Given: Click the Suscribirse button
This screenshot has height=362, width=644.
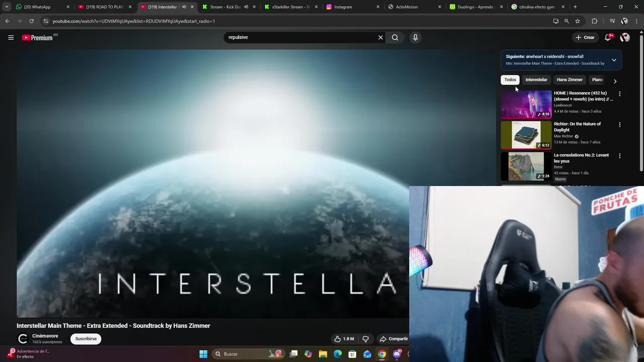Looking at the screenshot, I should point(86,339).
